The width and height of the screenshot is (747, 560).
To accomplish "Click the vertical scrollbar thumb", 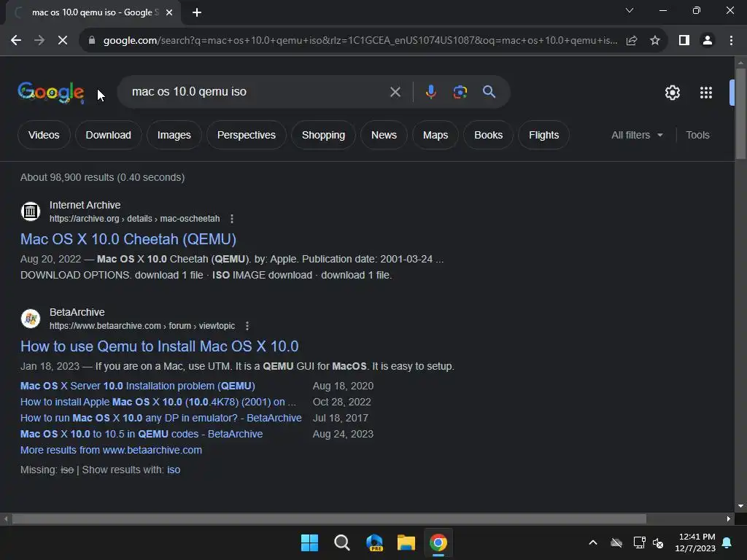I will point(740,113).
